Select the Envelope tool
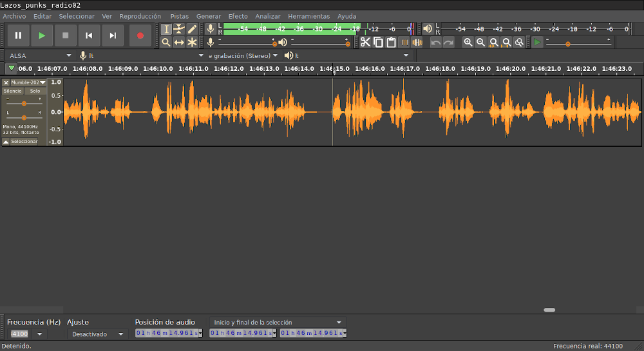This screenshot has width=644, height=351. tap(179, 29)
